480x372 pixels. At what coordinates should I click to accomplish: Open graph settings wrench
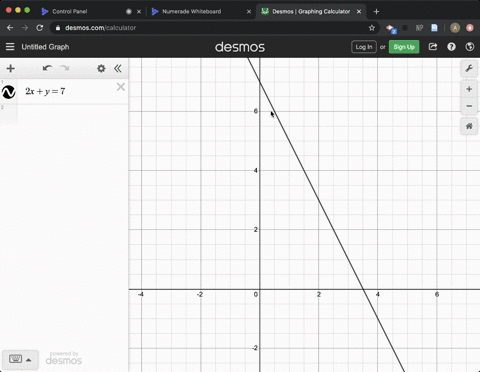pos(469,69)
